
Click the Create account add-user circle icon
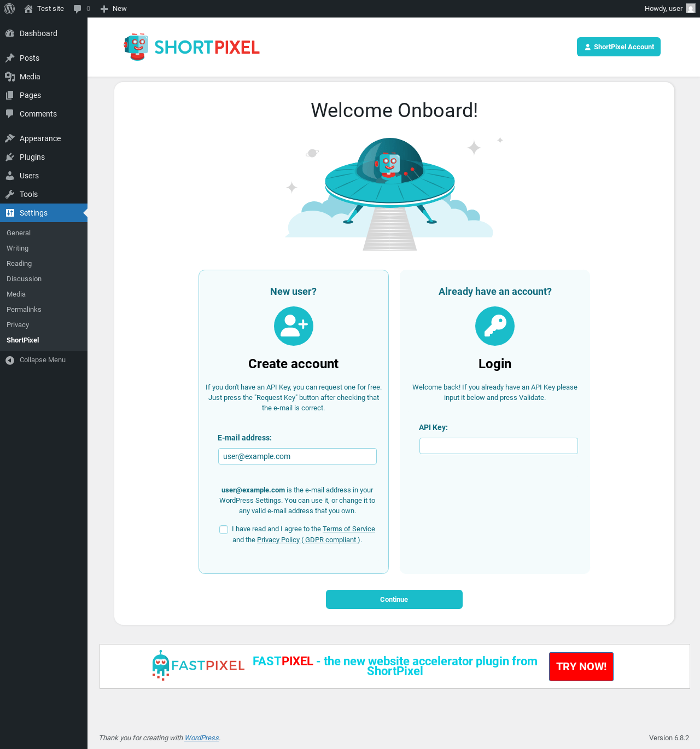[294, 326]
